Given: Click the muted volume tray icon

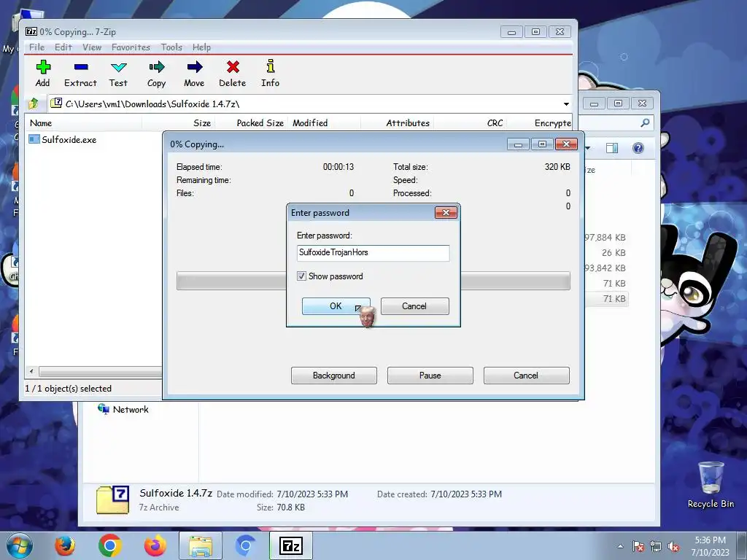Looking at the screenshot, I should click(x=673, y=547).
